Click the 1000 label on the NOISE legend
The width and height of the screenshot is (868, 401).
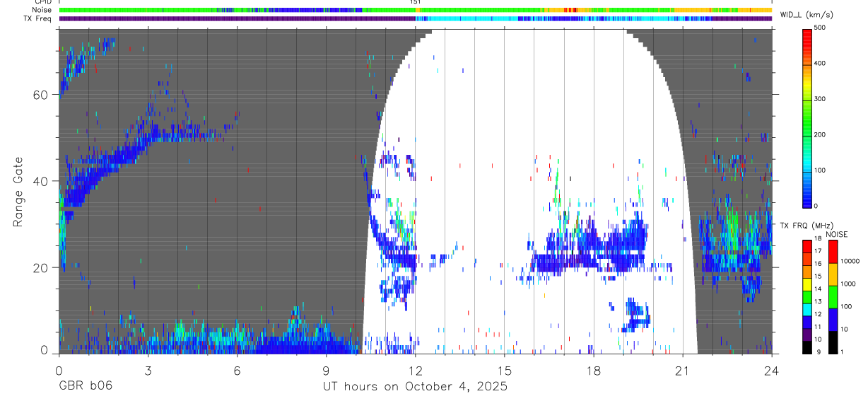click(848, 284)
